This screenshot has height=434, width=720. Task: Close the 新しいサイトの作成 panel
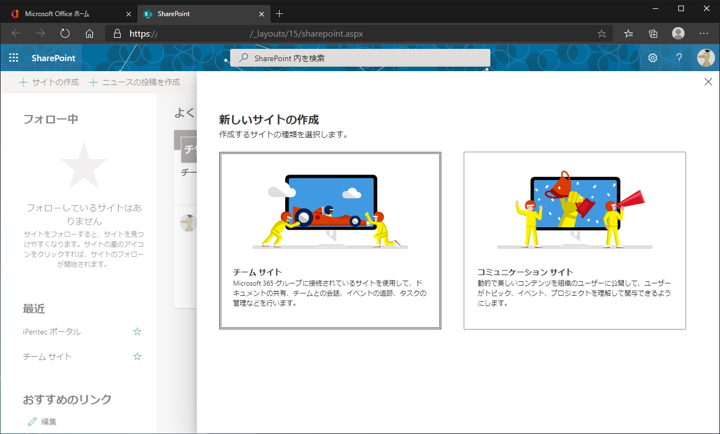[x=708, y=82]
